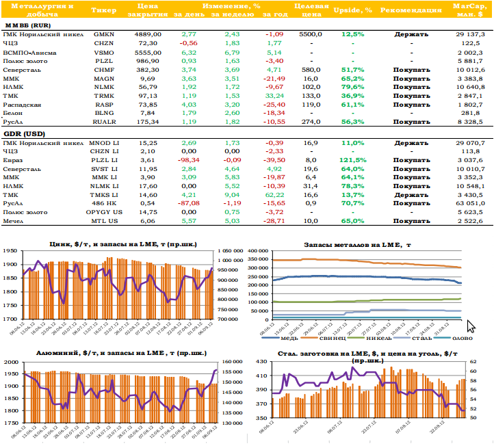Viewport: 494px width, 448px height.
Task: Click the 'за неделю' subheader
Action: [x=232, y=14]
